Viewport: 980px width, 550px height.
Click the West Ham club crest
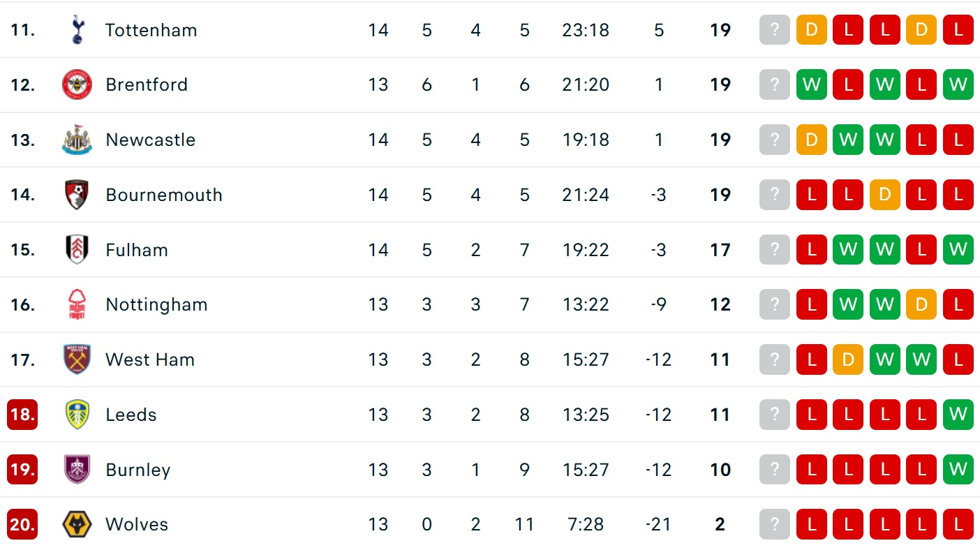click(77, 359)
